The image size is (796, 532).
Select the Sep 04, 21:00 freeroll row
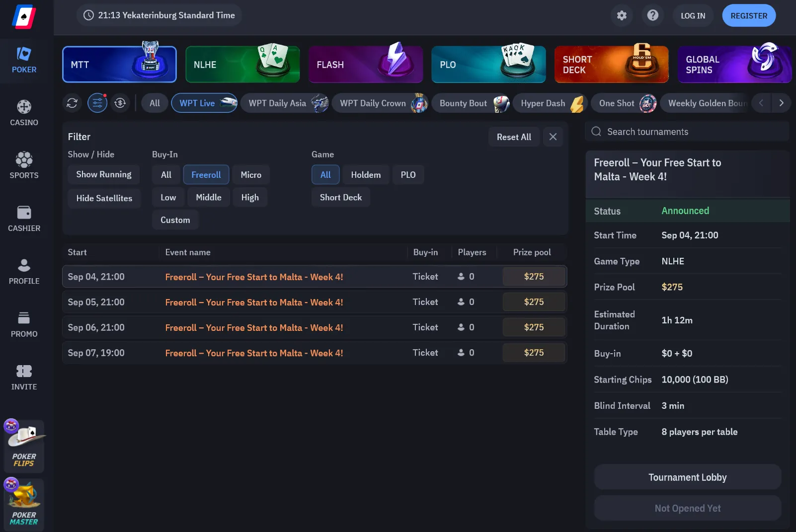coord(315,277)
